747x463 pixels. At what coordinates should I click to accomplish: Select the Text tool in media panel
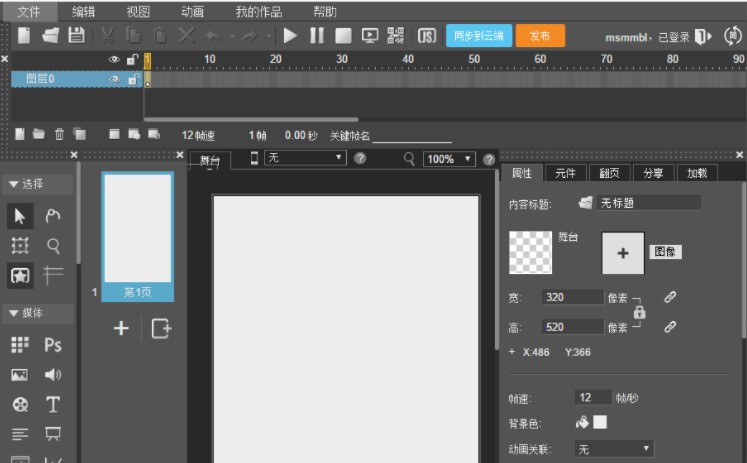[x=53, y=405]
